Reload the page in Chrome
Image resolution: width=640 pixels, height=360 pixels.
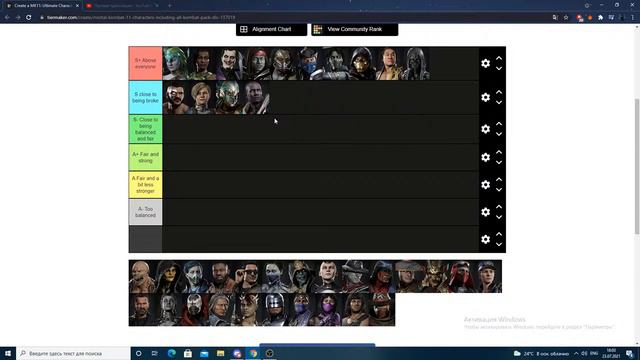[29, 18]
